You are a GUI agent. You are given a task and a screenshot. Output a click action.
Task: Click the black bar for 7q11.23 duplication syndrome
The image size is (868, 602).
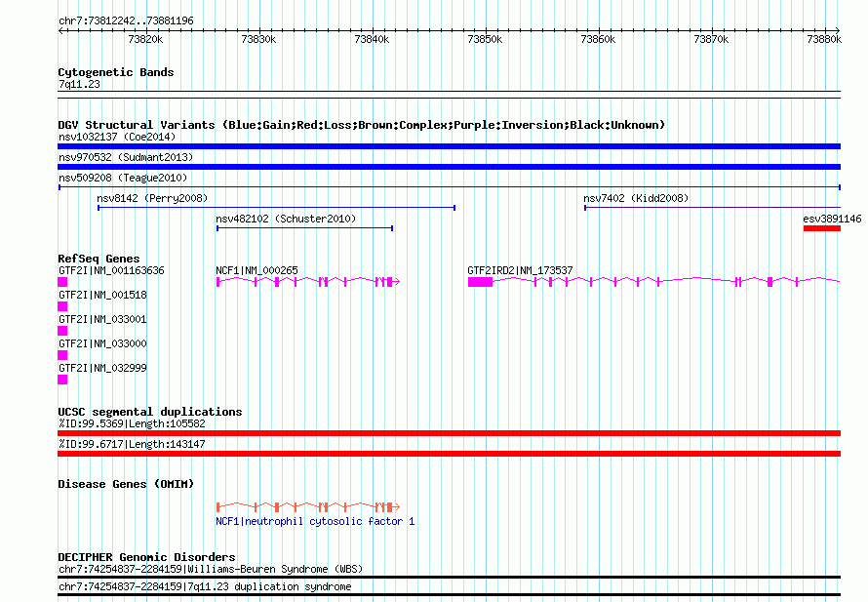(449, 595)
